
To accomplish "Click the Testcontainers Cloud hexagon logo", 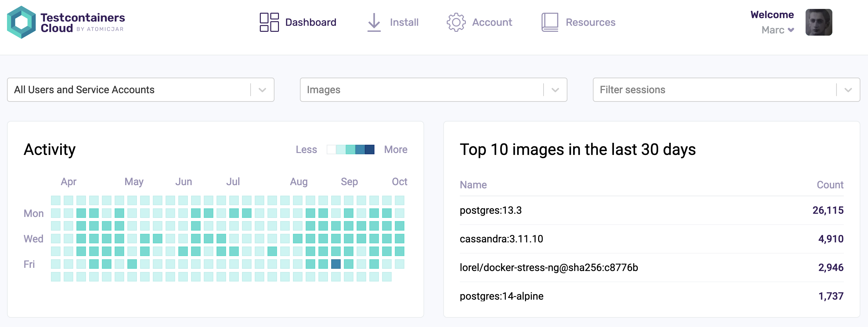I will click(x=22, y=22).
